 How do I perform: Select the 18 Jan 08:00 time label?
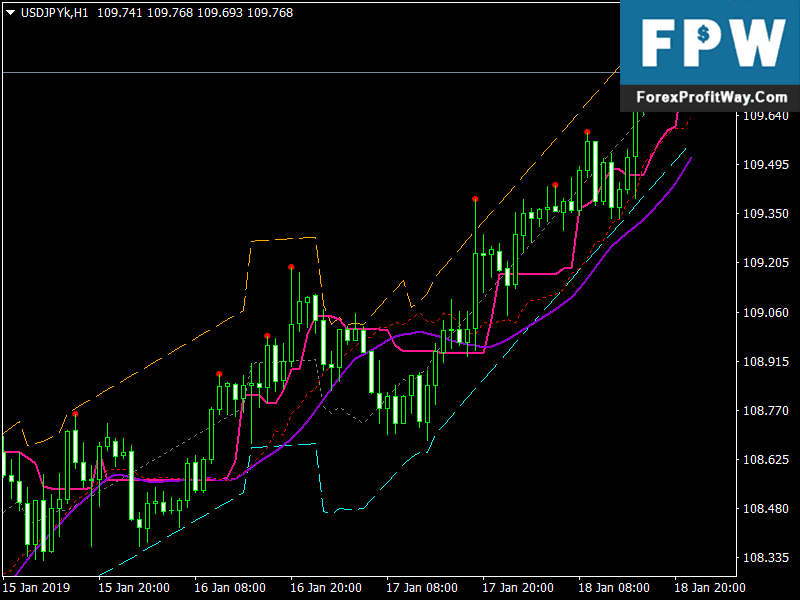614,588
